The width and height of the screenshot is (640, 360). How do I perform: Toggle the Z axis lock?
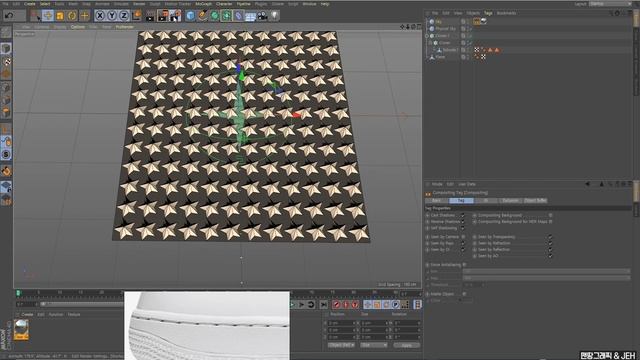124,16
